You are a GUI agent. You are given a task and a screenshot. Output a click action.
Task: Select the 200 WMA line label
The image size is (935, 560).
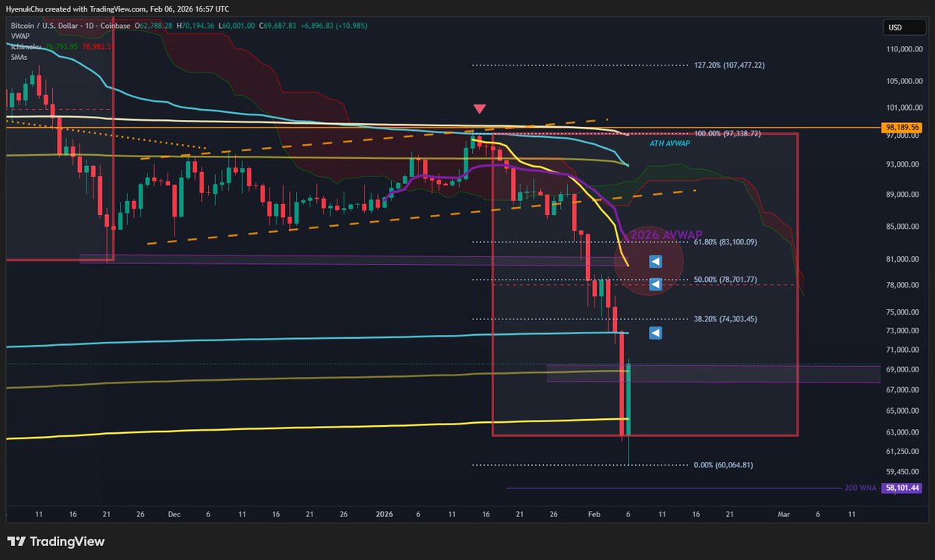pyautogui.click(x=860, y=488)
